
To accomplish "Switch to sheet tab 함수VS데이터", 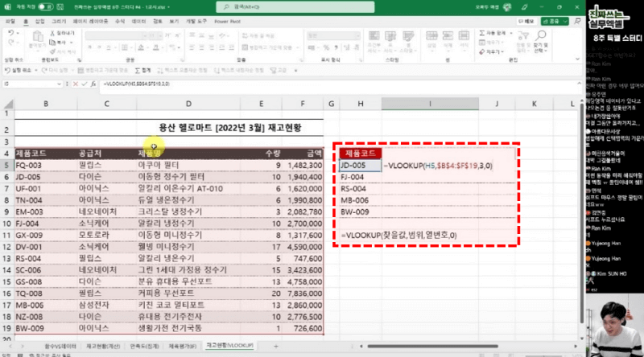I will point(60,347).
